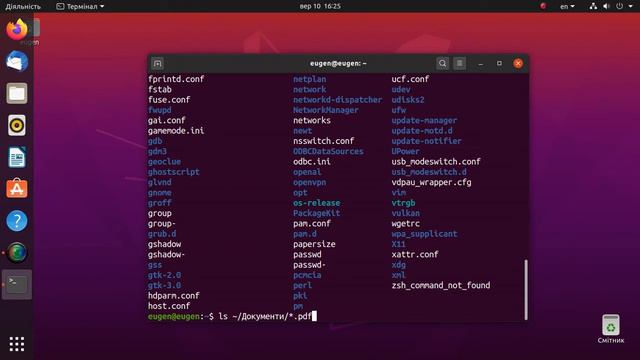Viewport: 640px width, 360px height.
Task: Close the terminal window
Action: coord(518,63)
